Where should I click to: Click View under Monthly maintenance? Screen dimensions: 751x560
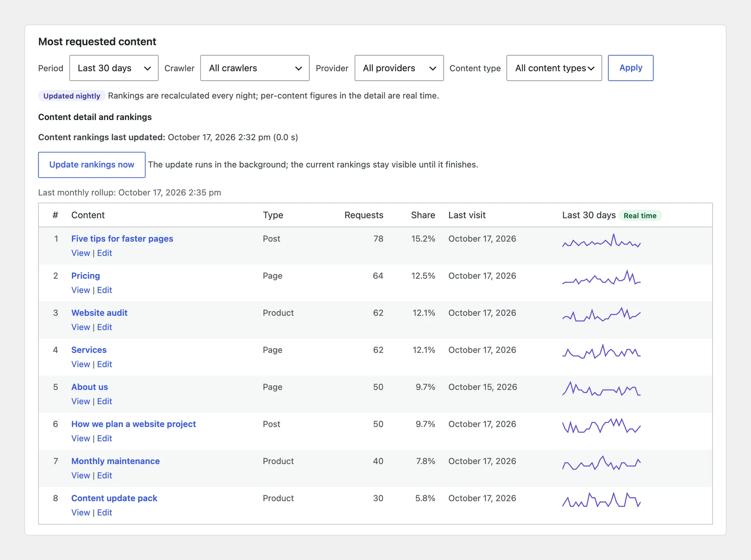tap(81, 476)
